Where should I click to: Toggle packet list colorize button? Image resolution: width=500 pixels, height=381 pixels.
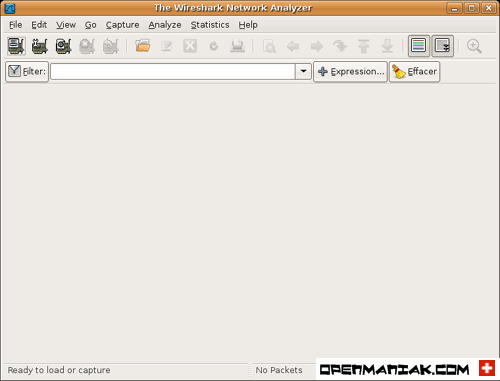point(419,46)
